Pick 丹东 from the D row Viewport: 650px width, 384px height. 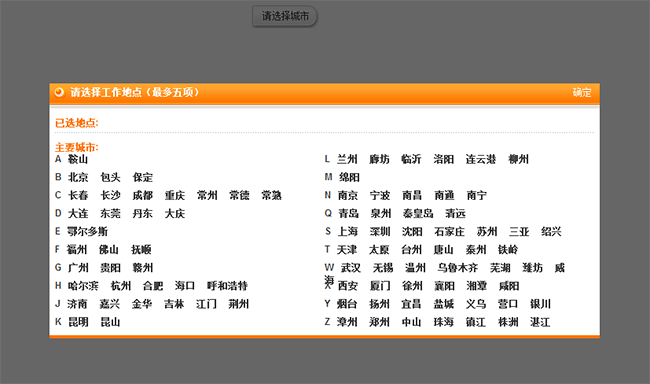coord(143,214)
